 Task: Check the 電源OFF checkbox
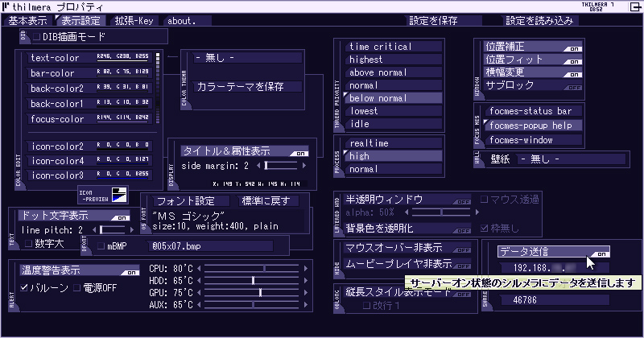click(x=76, y=288)
